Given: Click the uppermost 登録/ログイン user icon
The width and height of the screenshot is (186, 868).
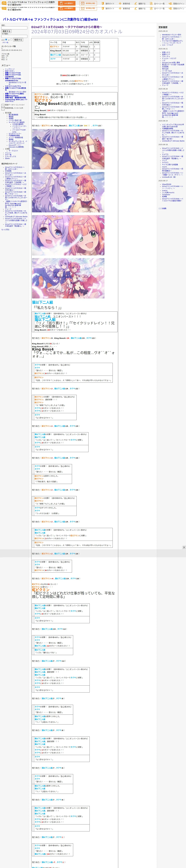Looking at the screenshot, I should pyautogui.click(x=170, y=4).
